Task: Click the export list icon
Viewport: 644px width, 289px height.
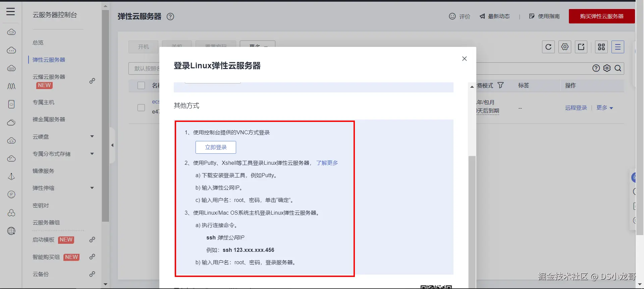Action: [x=581, y=47]
